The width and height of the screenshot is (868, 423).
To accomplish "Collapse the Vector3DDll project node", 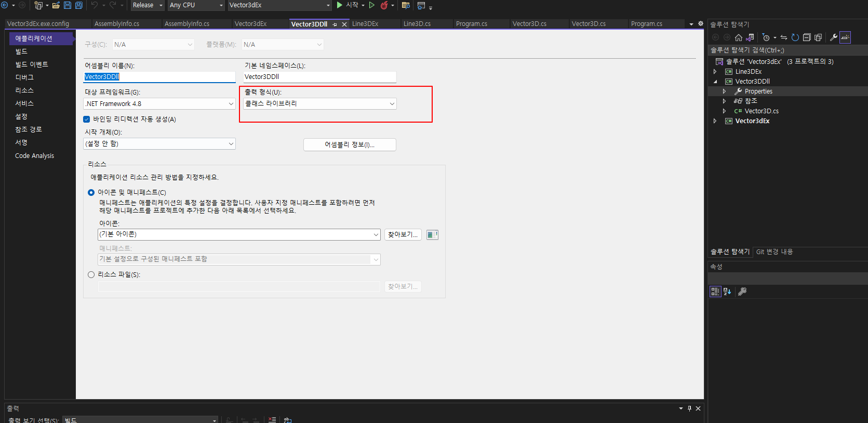I will tap(715, 82).
